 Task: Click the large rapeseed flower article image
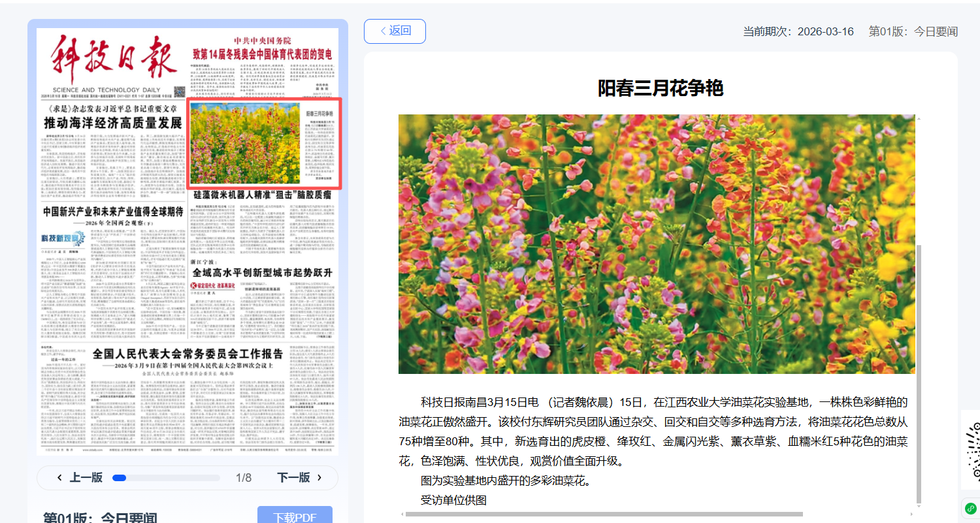point(657,244)
